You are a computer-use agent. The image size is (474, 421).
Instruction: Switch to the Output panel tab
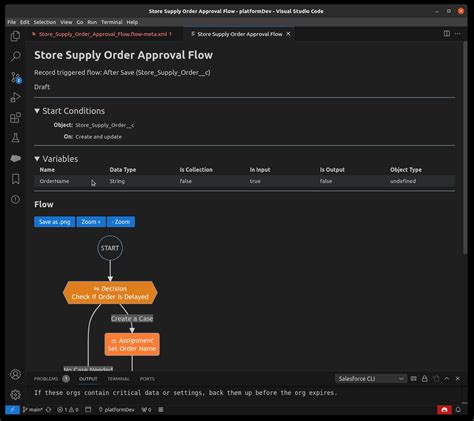(88, 379)
